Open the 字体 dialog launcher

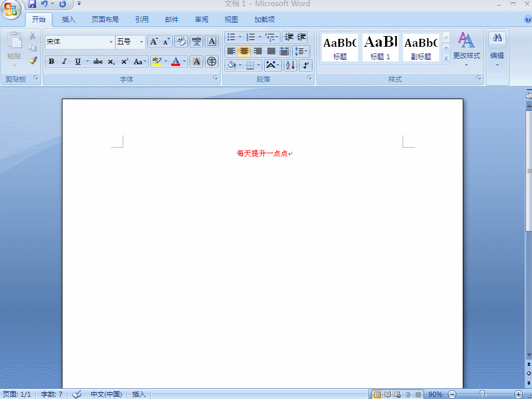tap(216, 78)
